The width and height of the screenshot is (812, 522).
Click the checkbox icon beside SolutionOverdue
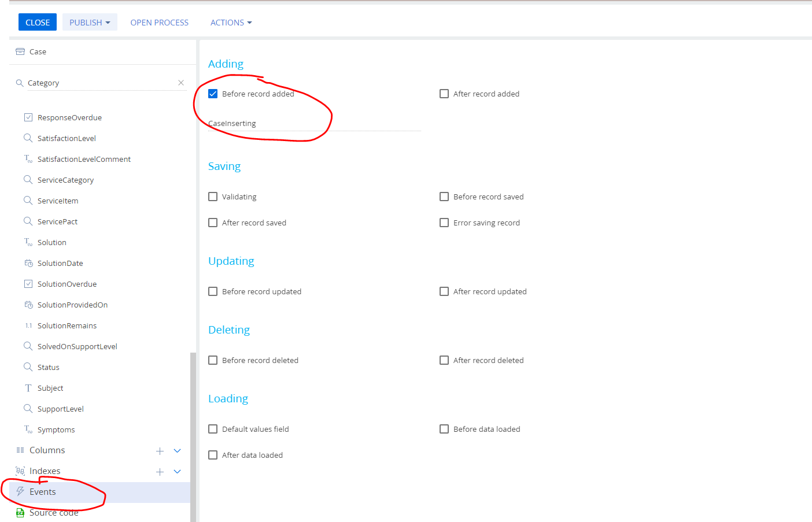click(28, 284)
